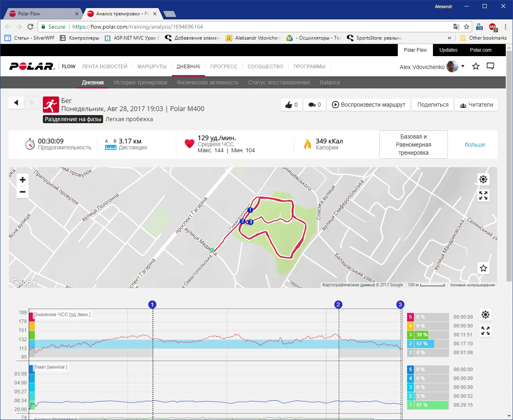The width and height of the screenshot is (513, 420).
Task: Open user profile dropdown arrow
Action: click(x=463, y=66)
